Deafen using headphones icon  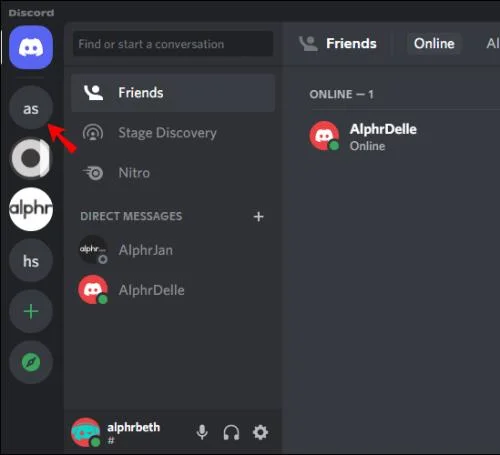pos(231,432)
